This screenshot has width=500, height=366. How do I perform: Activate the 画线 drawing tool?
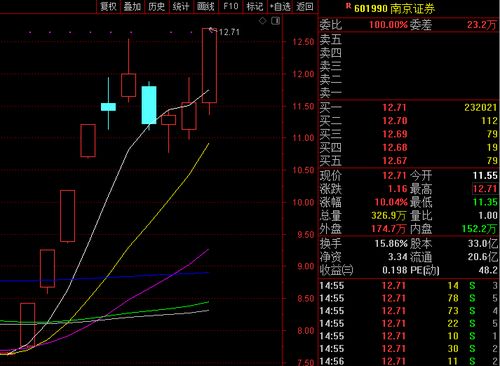[x=205, y=6]
